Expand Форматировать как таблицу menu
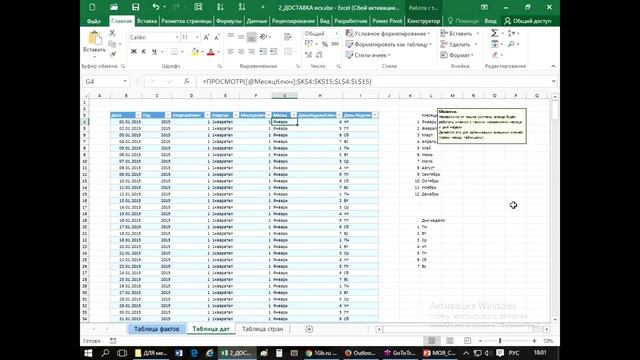640x360 pixels. pos(389,44)
